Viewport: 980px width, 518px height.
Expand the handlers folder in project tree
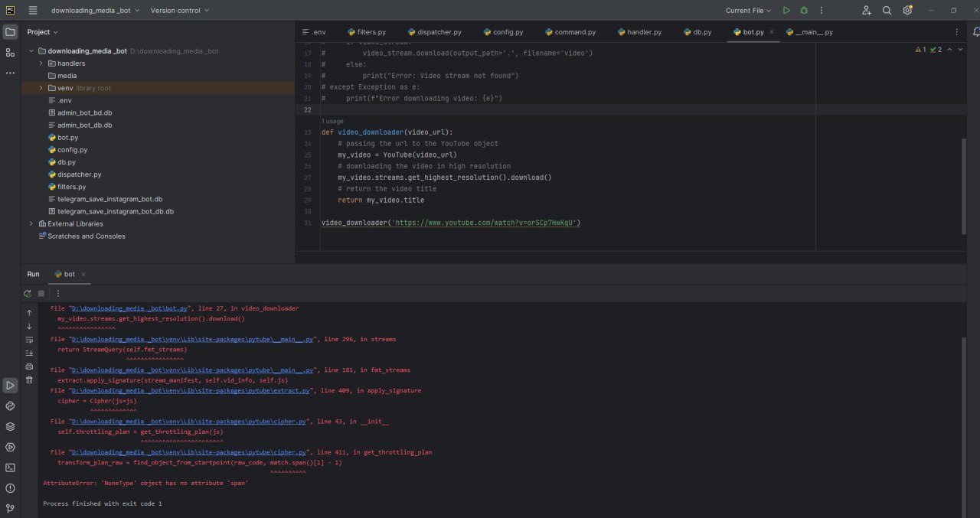(x=41, y=64)
